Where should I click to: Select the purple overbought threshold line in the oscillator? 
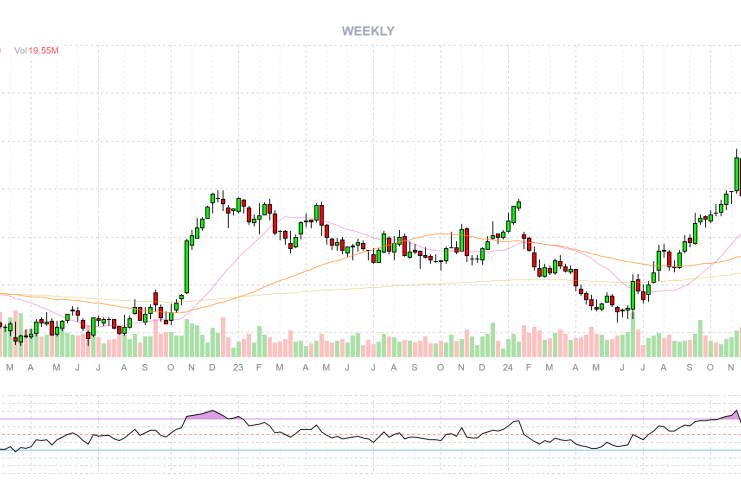[400, 419]
